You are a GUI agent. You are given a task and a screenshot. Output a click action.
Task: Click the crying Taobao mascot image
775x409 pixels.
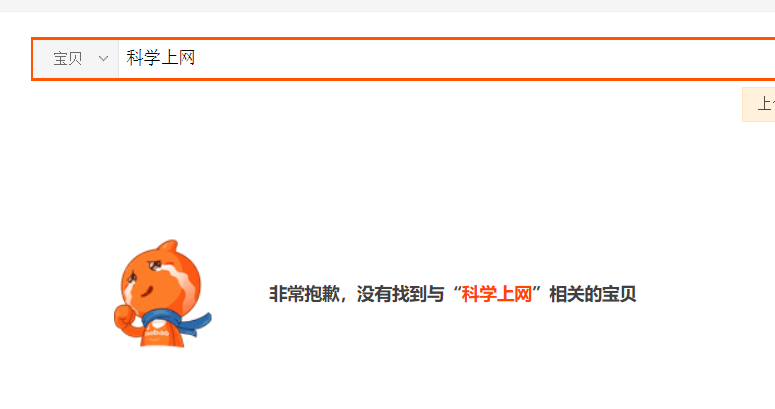tap(162, 293)
